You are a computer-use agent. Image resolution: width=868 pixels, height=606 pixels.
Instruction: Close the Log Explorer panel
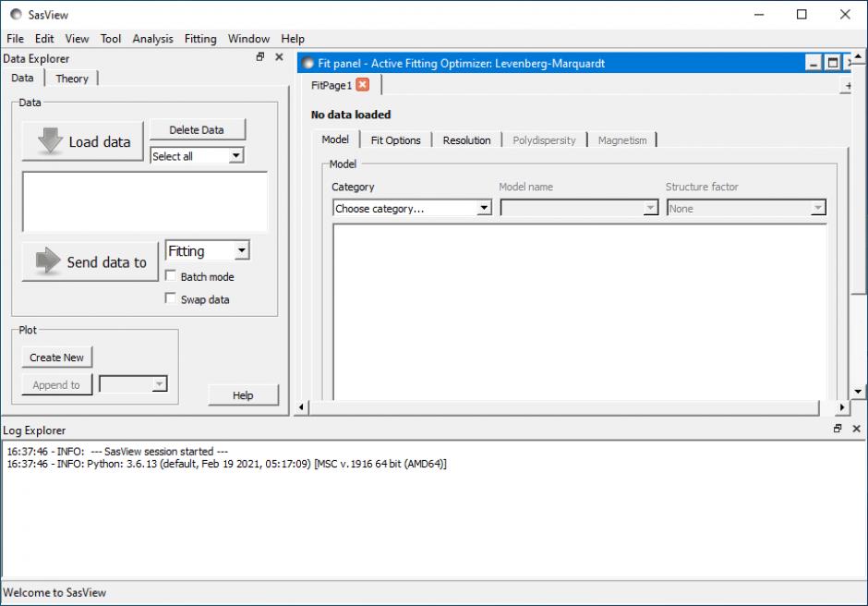click(x=856, y=429)
